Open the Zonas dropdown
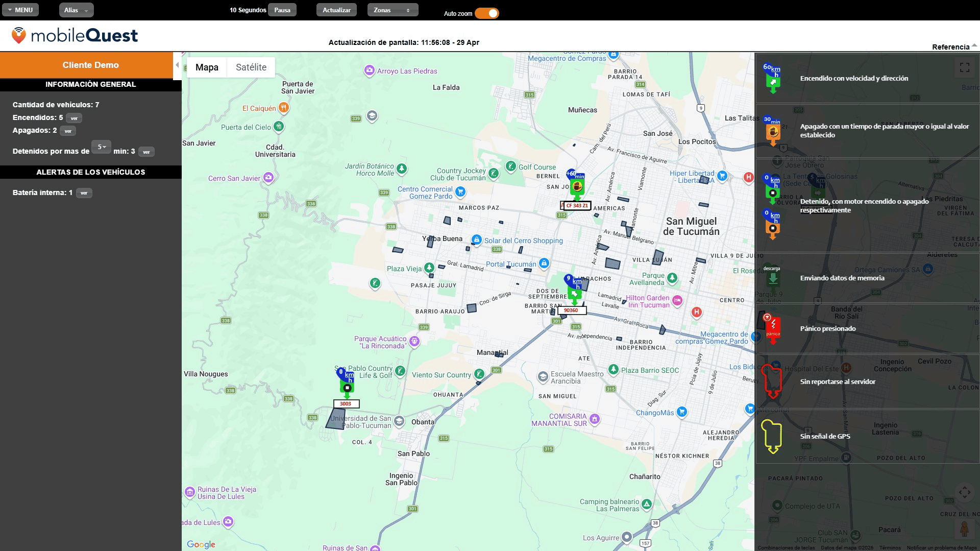This screenshot has width=980, height=551. click(x=393, y=10)
